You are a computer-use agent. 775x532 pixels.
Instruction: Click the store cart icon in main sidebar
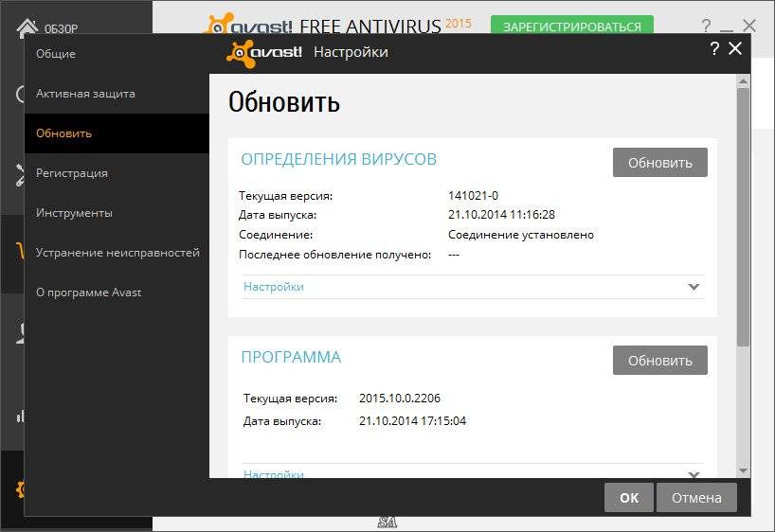[20, 251]
